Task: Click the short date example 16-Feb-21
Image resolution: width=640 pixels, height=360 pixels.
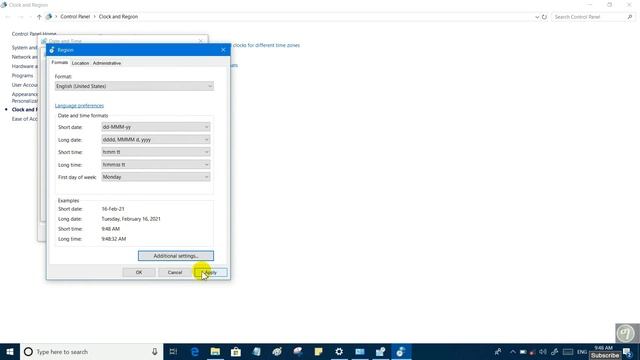Action: [113, 209]
